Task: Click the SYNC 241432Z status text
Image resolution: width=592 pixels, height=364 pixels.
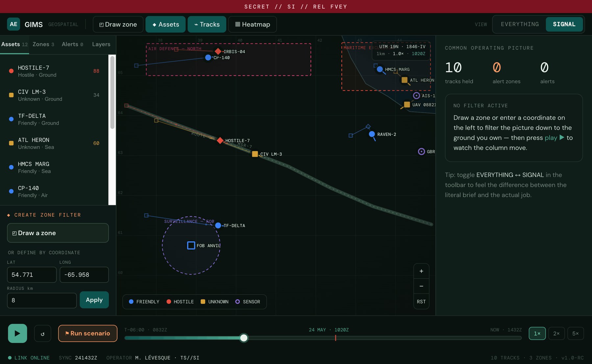Action: [x=78, y=358]
